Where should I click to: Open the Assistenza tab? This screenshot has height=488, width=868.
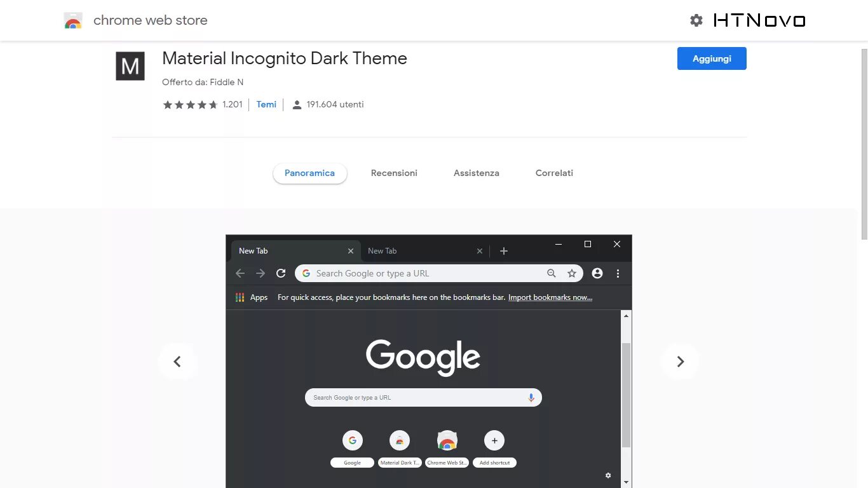coord(477,173)
